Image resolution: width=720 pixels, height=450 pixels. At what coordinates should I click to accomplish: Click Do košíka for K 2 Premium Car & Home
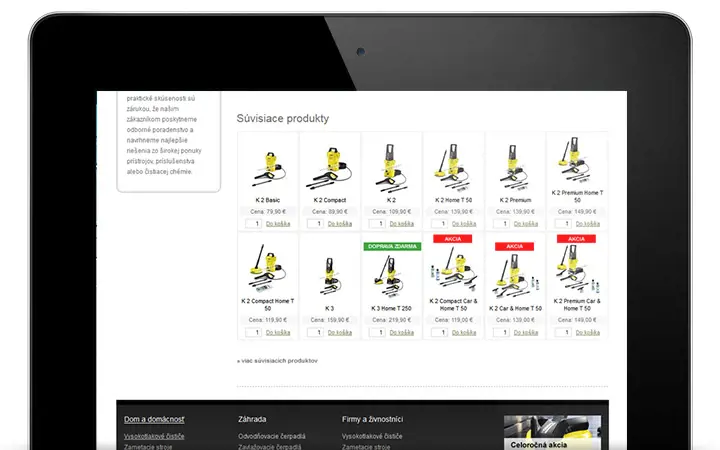[x=588, y=332]
